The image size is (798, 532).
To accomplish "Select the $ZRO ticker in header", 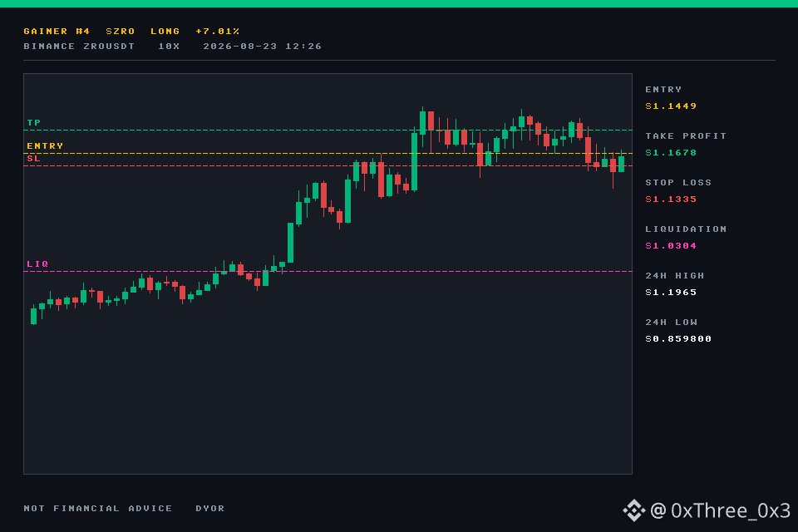I will click(120, 31).
